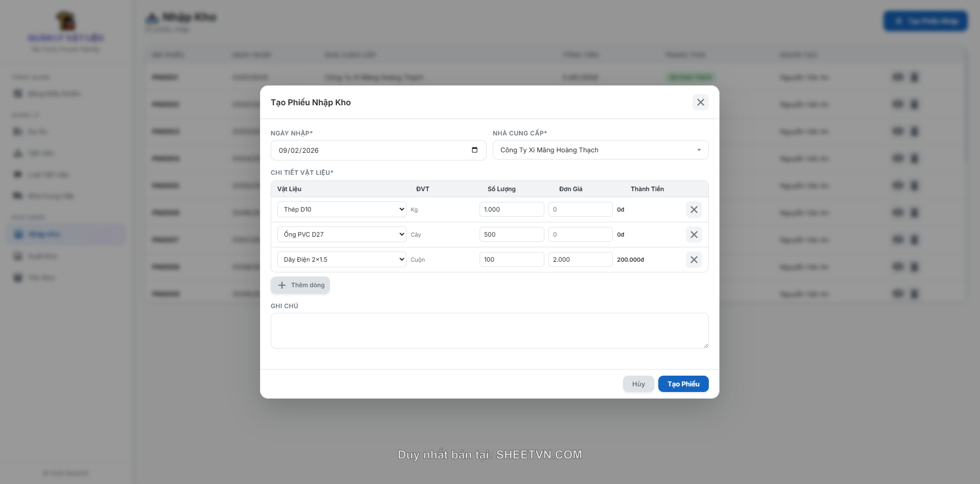Remove the Thép D10 material row
Screen dimensions: 980x484
pos(694,210)
